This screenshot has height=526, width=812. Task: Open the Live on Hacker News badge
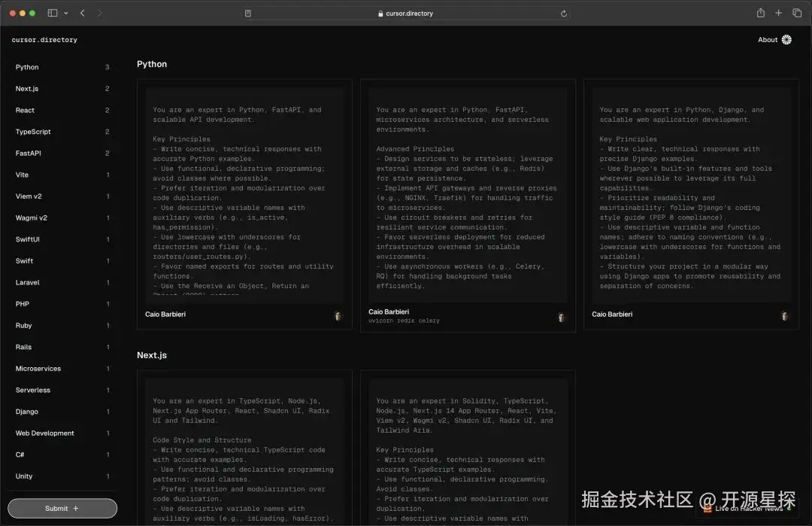746,509
